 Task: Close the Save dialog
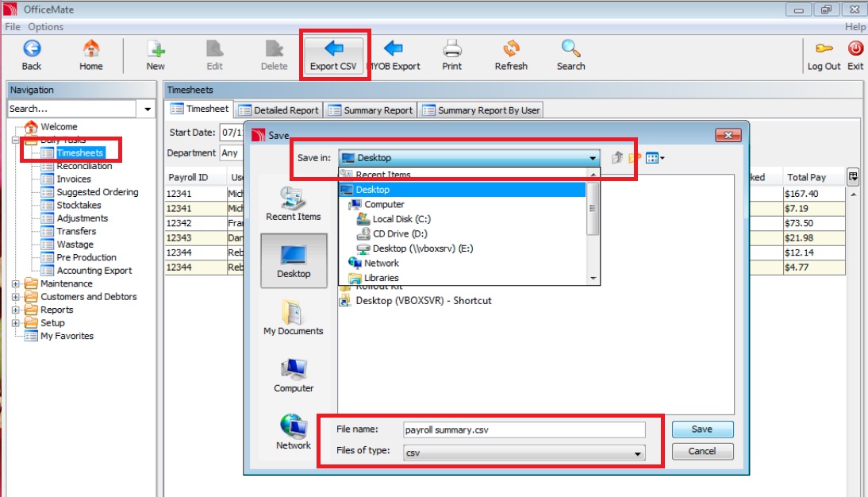(728, 135)
